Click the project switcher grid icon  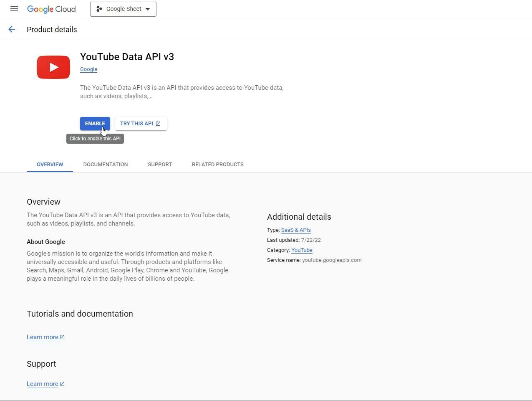(99, 8)
